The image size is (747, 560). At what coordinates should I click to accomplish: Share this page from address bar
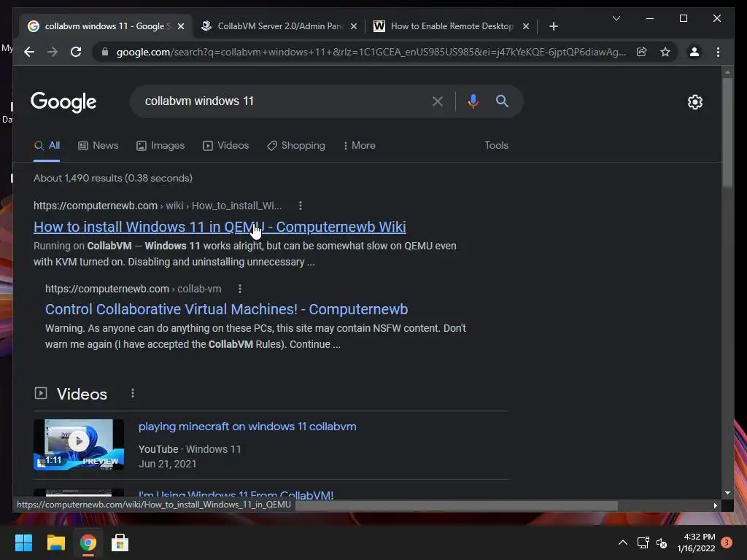click(x=642, y=52)
